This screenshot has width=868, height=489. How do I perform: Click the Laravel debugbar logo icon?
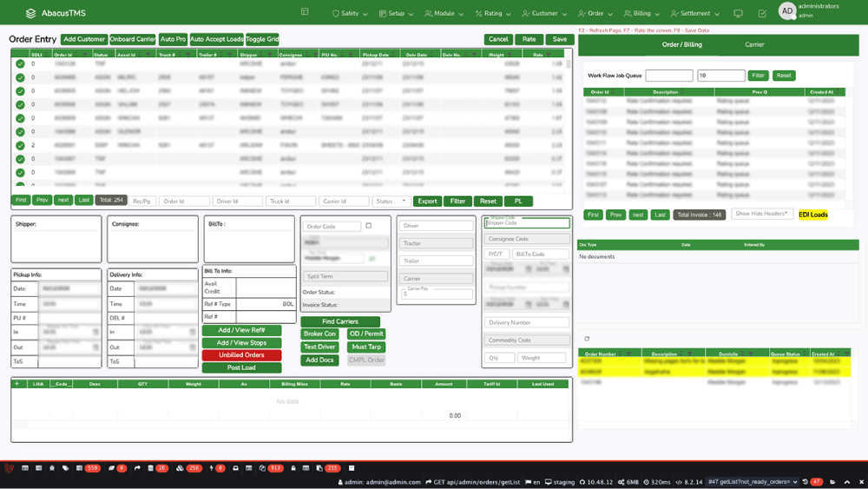click(x=10, y=468)
